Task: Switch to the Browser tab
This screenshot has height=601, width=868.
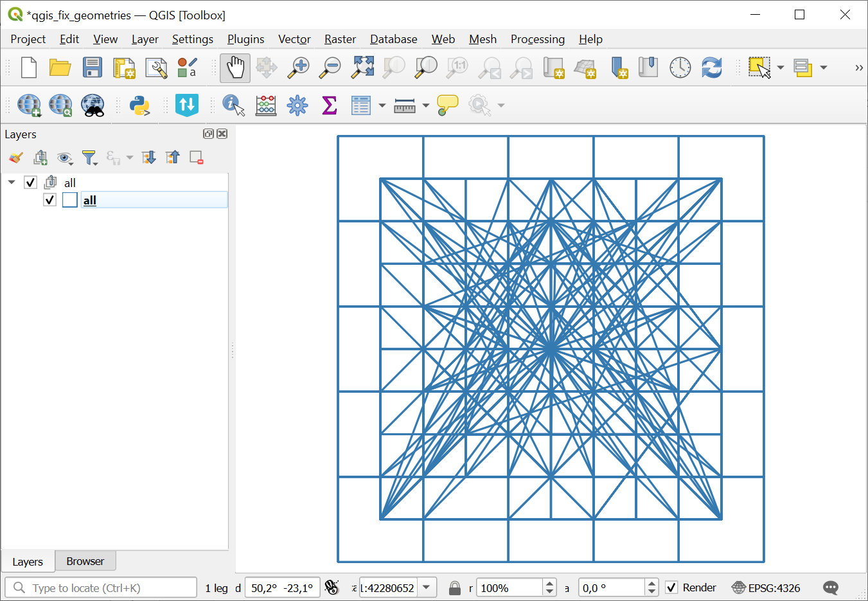Action: [85, 561]
